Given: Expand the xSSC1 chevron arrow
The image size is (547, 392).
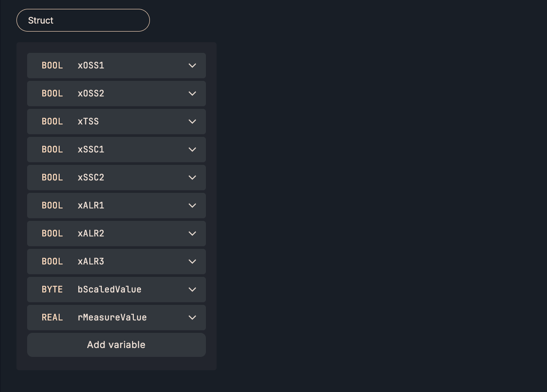Looking at the screenshot, I should [192, 150].
